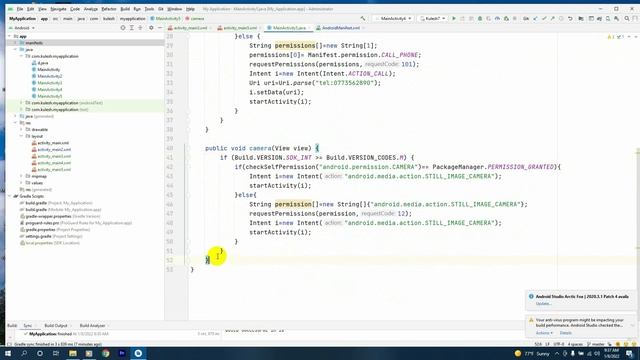The image size is (640, 360).
Task: Click the Git update project arrow
Action: [535, 18]
